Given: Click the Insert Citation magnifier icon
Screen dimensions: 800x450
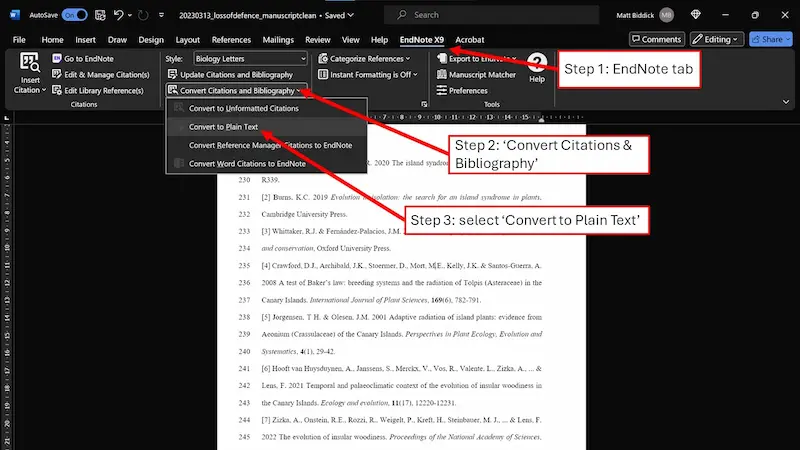Looking at the screenshot, I should tap(30, 63).
